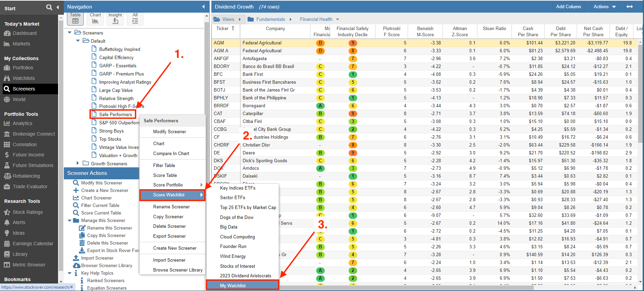
Task: Select Filter Table in context menu
Action: [164, 165]
